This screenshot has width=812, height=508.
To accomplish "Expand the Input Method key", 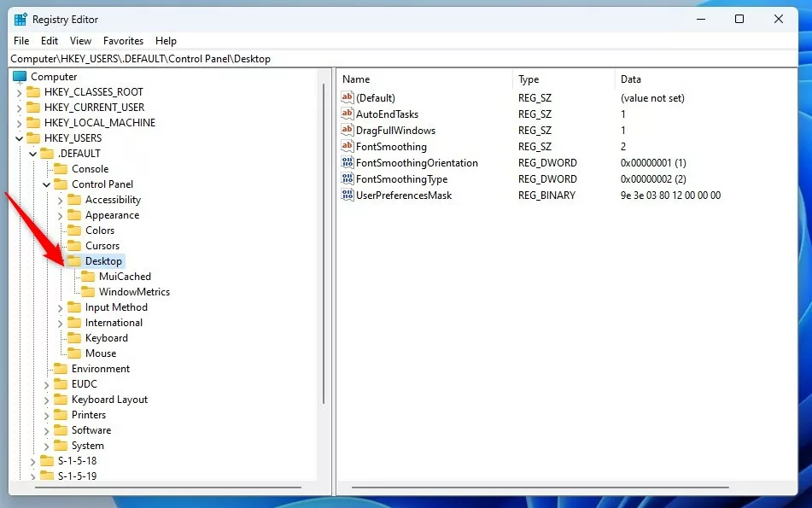I will pos(60,308).
